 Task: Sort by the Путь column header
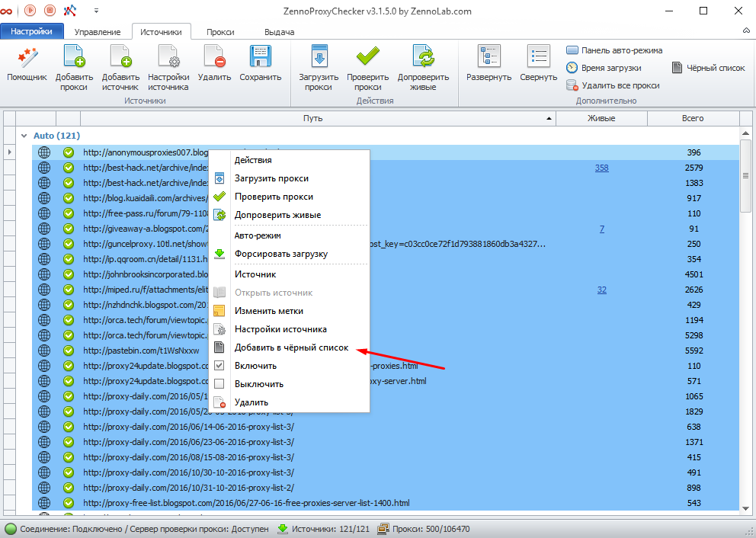pyautogui.click(x=312, y=118)
